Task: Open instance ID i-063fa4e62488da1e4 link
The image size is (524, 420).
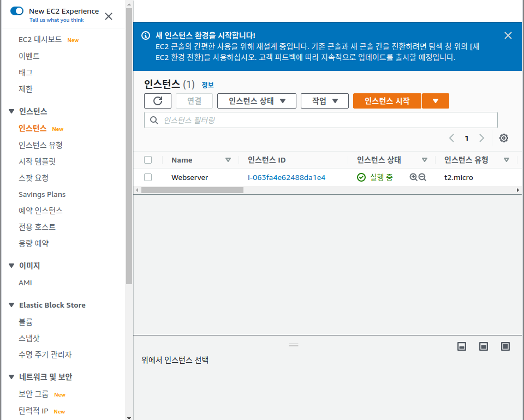Action: point(287,177)
